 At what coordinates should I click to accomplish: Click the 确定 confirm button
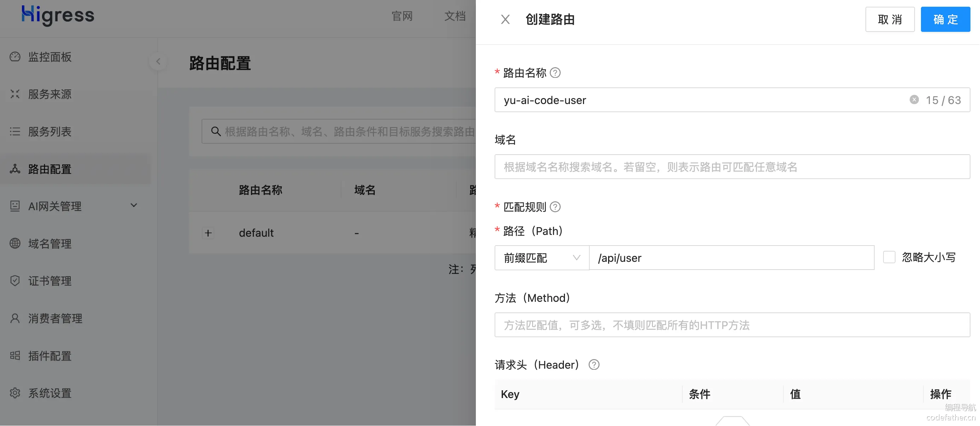945,19
